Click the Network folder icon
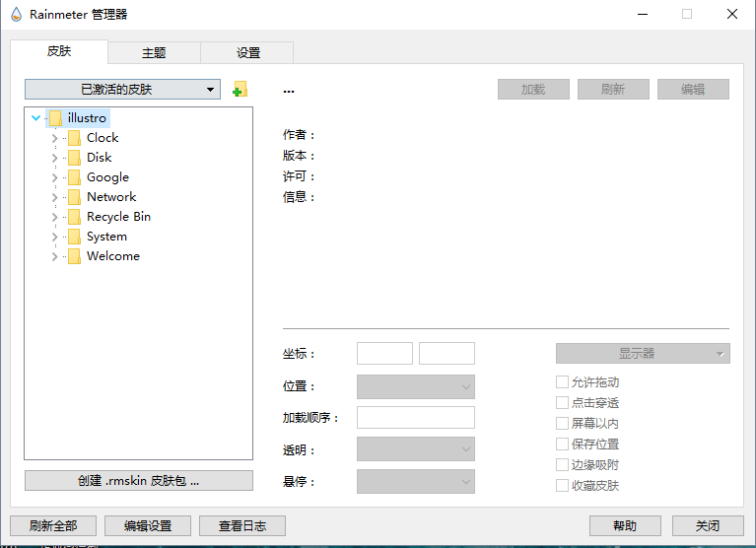756x548 pixels. pyautogui.click(x=74, y=197)
